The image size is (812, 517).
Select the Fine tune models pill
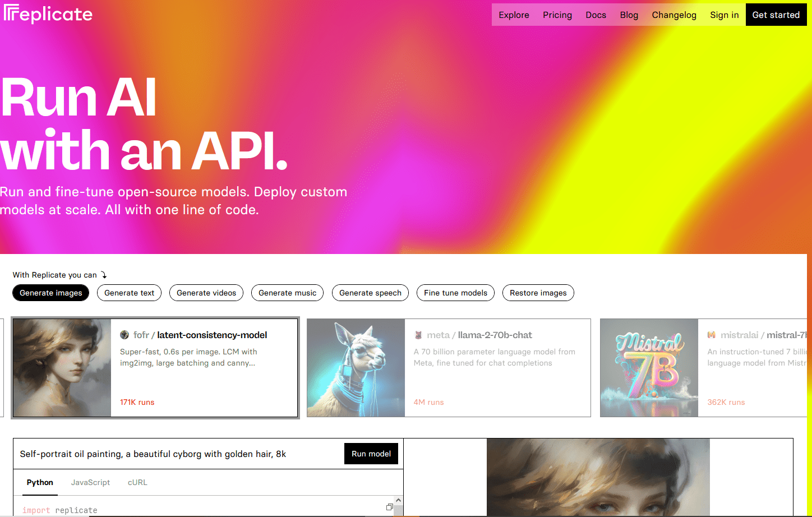(455, 293)
